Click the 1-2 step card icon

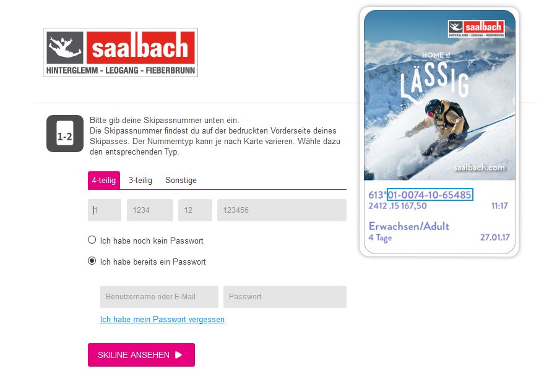(x=65, y=134)
